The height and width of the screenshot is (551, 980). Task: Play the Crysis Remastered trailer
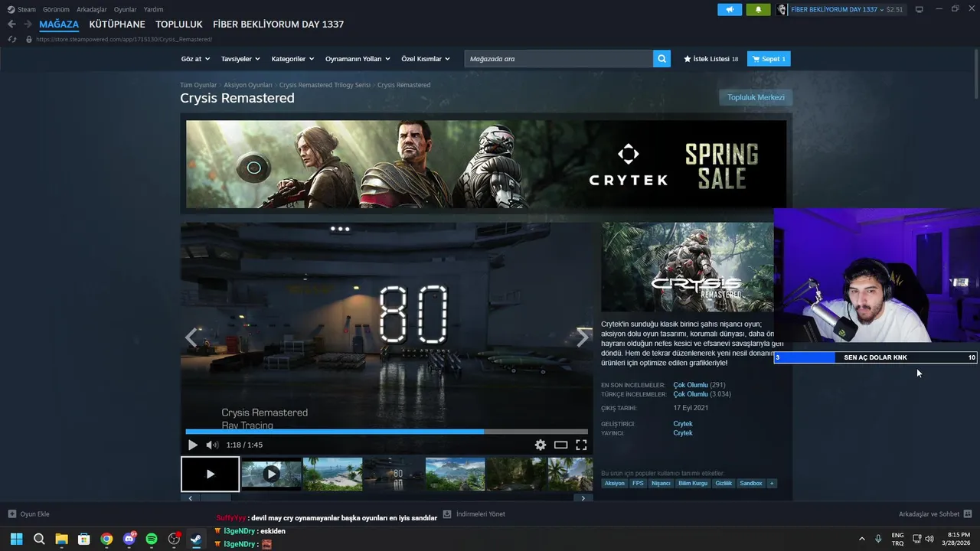click(x=192, y=445)
